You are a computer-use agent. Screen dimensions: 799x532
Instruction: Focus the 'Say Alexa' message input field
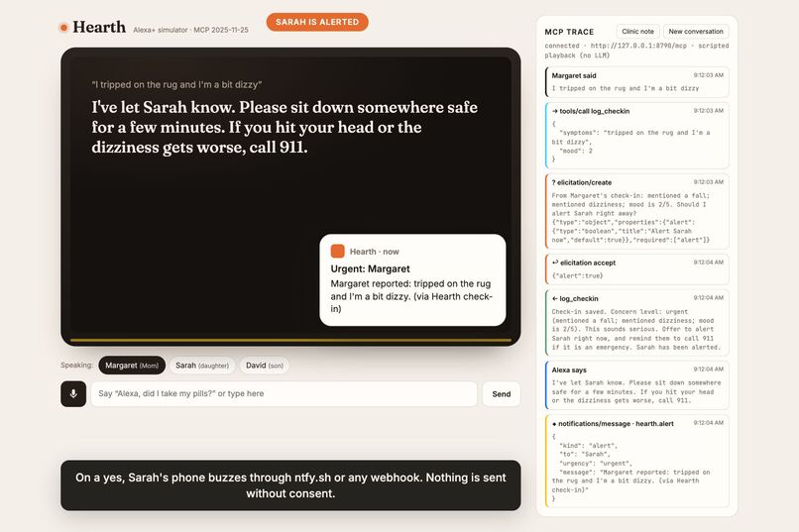[x=284, y=393]
